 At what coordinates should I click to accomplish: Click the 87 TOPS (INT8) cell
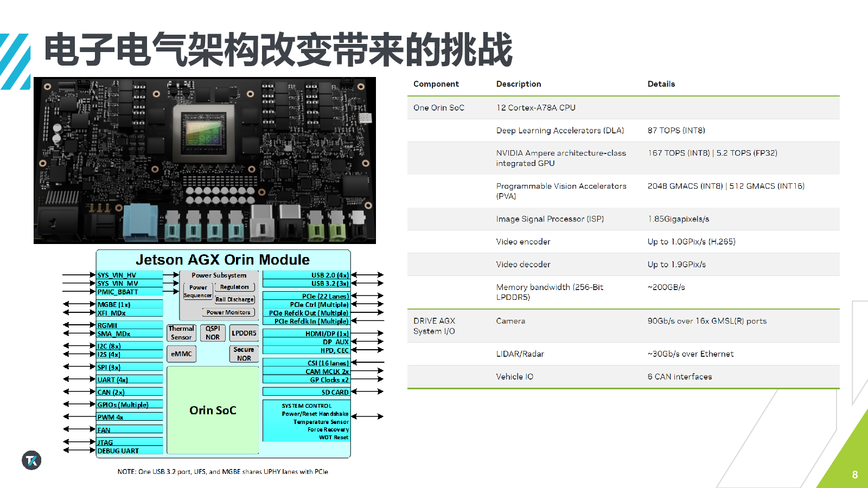[676, 131]
